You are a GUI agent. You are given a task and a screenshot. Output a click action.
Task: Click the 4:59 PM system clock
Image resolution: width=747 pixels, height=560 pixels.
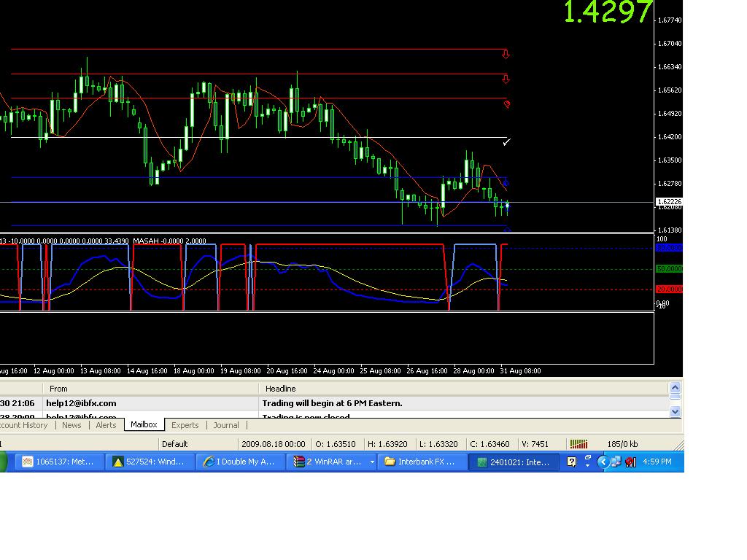pyautogui.click(x=657, y=462)
